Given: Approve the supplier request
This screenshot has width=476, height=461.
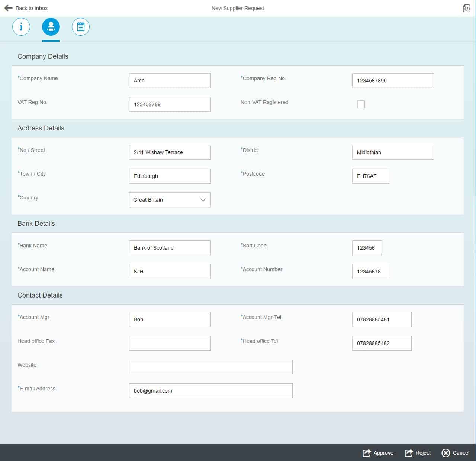Looking at the screenshot, I should click(x=378, y=453).
